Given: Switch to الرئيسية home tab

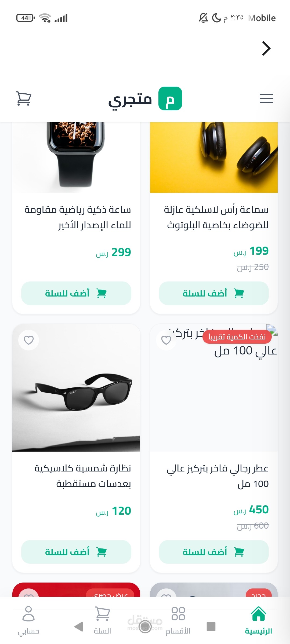Looking at the screenshot, I should click(x=258, y=620).
